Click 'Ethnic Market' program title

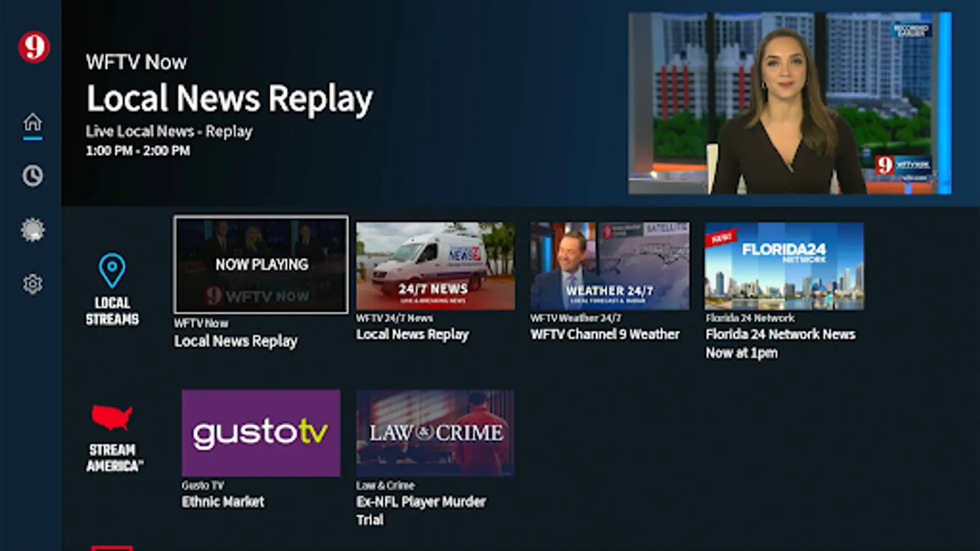223,502
